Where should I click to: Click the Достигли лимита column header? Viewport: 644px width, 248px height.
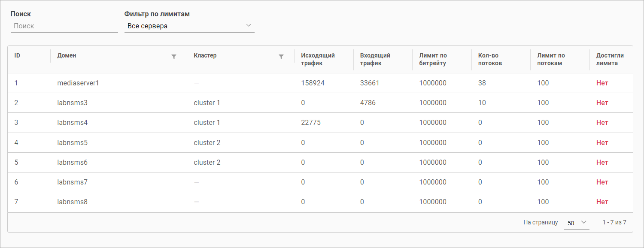[x=610, y=59]
